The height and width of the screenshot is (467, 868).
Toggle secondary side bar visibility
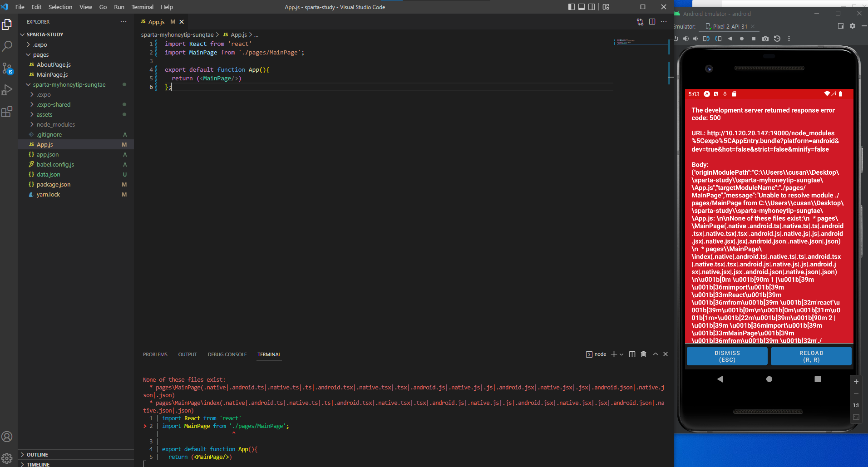click(x=592, y=7)
